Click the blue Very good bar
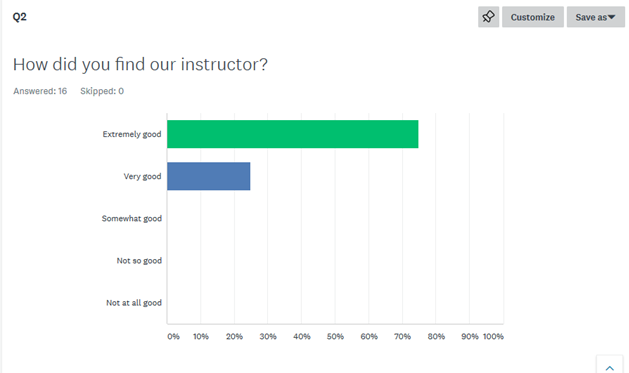The width and height of the screenshot is (629, 373). tap(209, 176)
